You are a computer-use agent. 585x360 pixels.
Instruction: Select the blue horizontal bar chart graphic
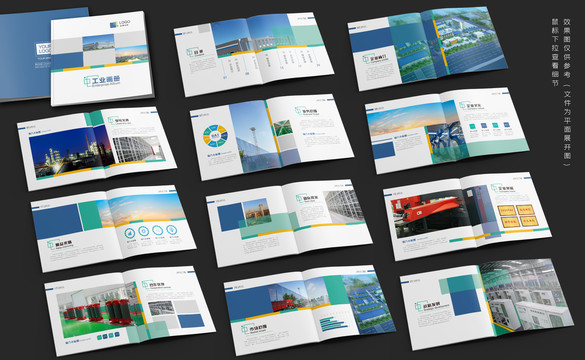tap(333, 324)
